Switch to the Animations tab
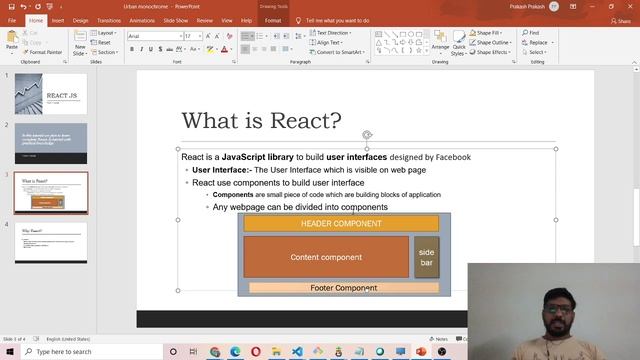 pyautogui.click(x=142, y=20)
